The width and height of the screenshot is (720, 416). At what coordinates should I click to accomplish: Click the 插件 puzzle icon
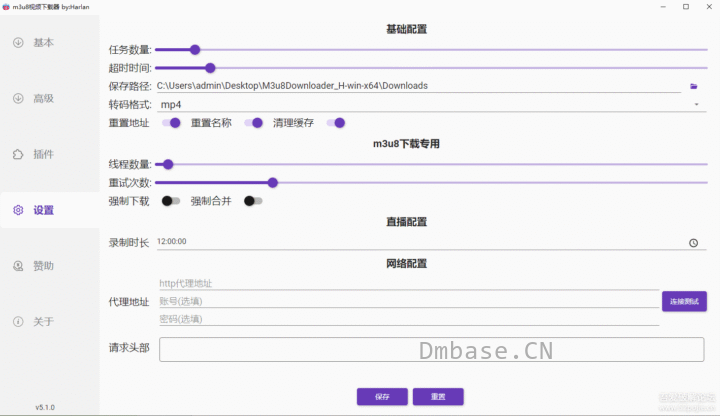[18, 154]
